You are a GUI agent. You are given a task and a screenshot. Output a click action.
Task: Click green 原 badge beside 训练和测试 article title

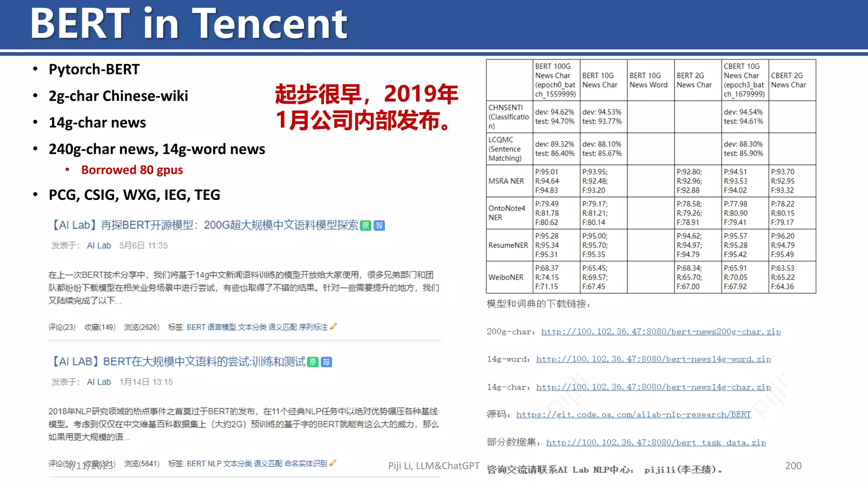point(313,362)
